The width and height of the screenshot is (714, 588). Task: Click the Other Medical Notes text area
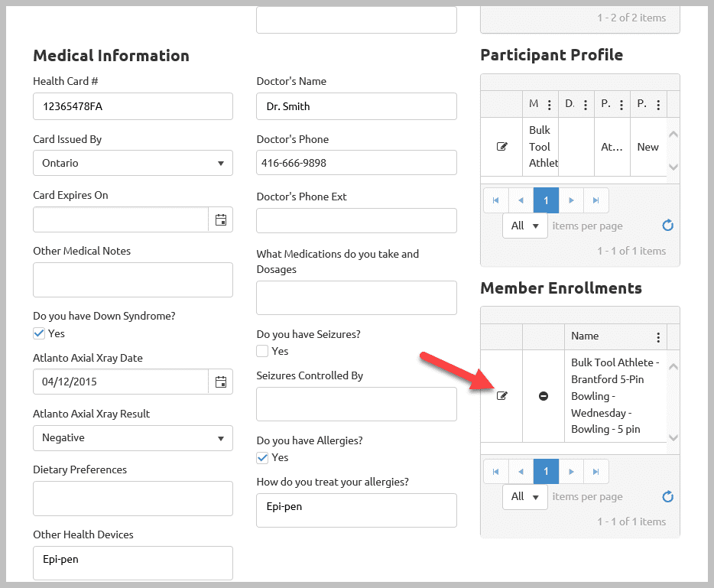coord(133,280)
